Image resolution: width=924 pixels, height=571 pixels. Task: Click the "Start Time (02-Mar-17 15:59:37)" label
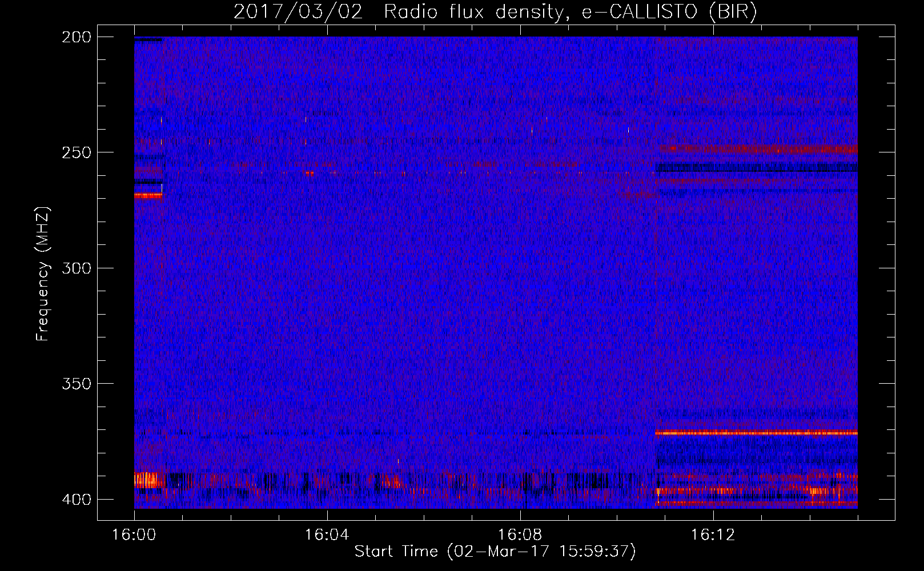pos(495,552)
